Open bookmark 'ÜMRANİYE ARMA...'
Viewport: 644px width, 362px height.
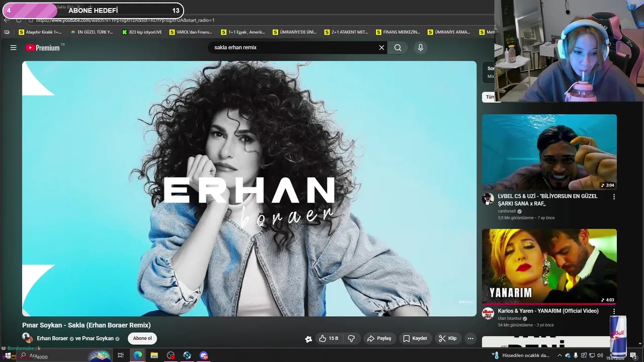pyautogui.click(x=449, y=32)
